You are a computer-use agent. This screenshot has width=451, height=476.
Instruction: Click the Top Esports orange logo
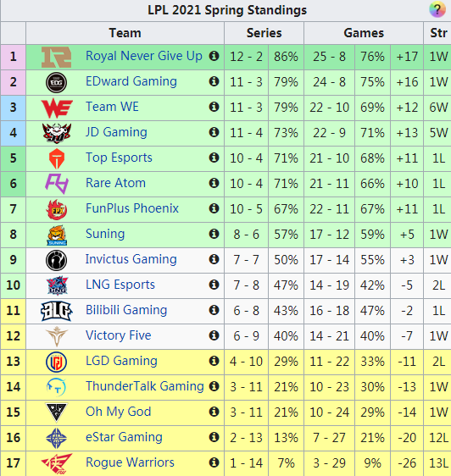click(x=57, y=158)
